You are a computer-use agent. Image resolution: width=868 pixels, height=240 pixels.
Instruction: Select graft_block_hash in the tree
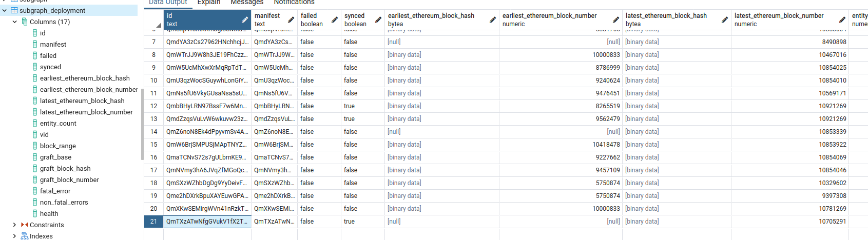65,168
